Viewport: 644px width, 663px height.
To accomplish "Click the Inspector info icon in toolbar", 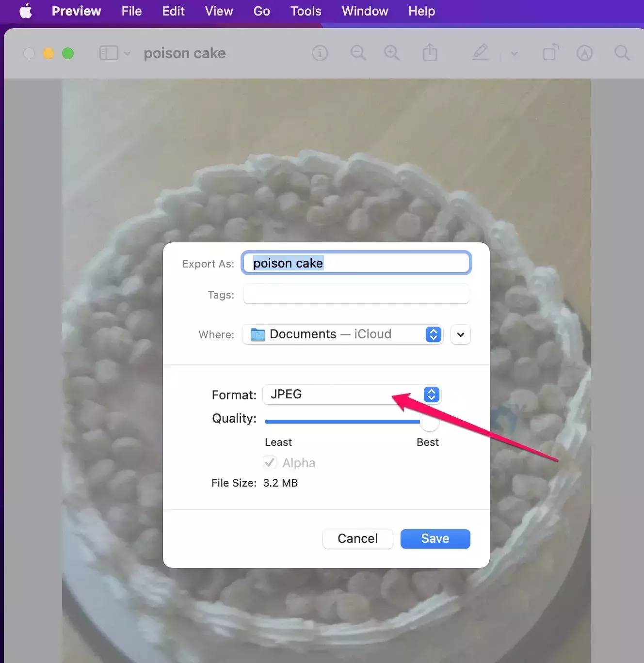I will point(320,53).
